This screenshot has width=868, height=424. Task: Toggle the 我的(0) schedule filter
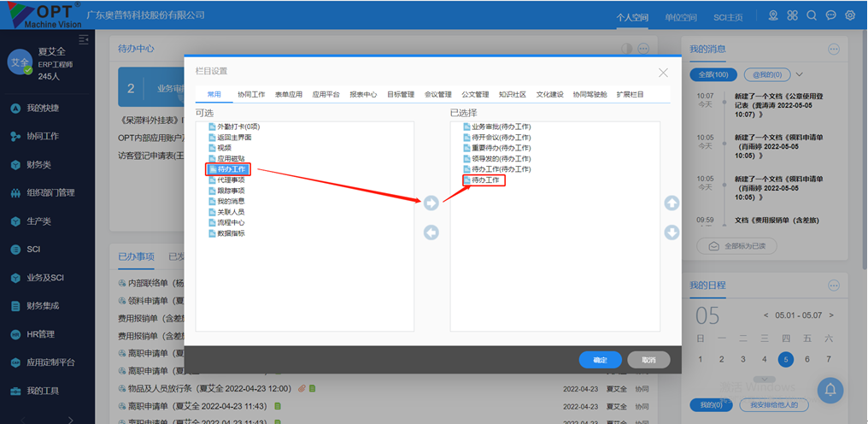[710, 404]
